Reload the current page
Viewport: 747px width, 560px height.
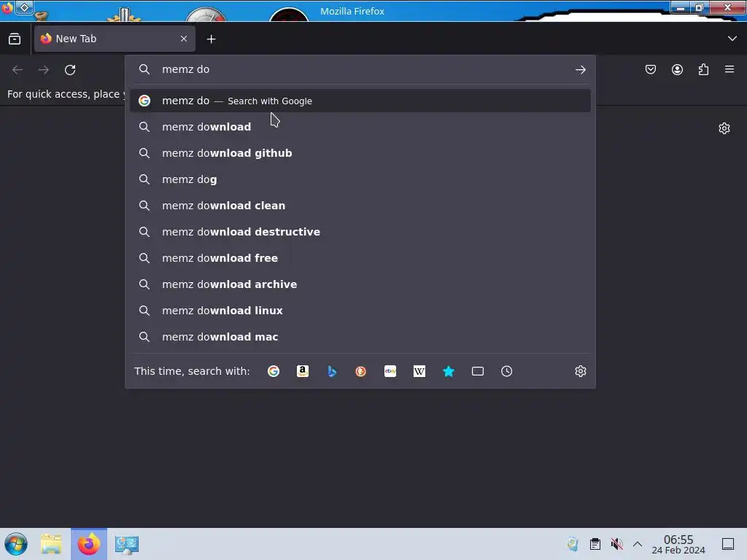click(x=70, y=69)
